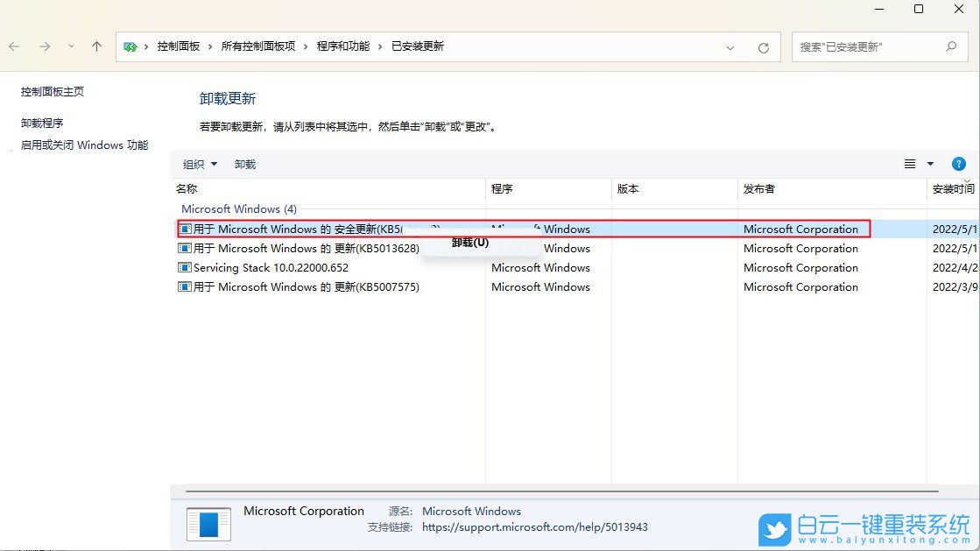Screen dimensions: 980x551
Task: Click the change view icon on the toolbar
Action: point(909,164)
